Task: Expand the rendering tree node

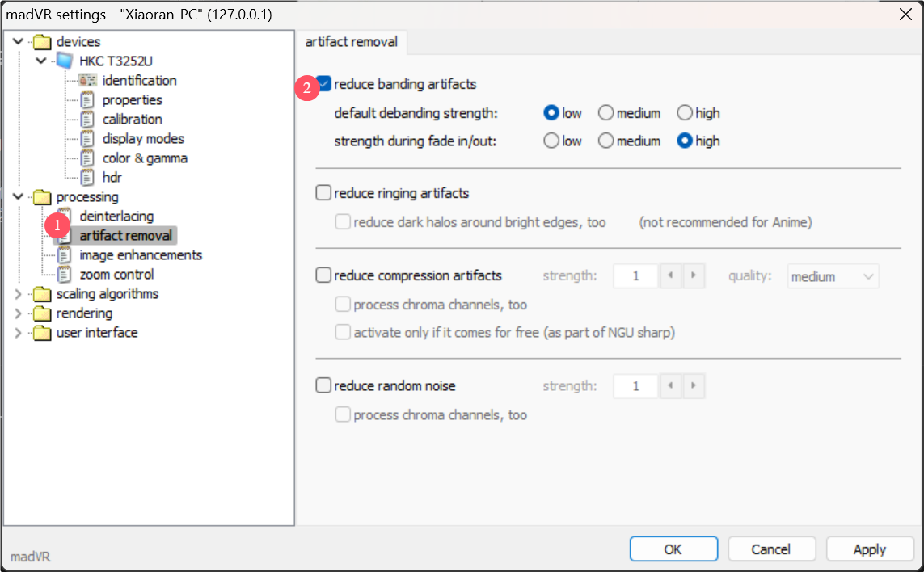Action: coord(19,313)
